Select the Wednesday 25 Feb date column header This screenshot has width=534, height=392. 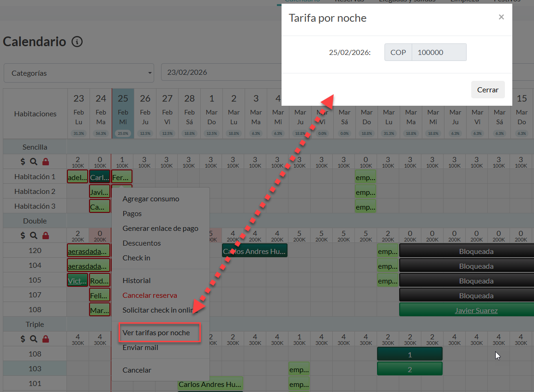(x=123, y=113)
